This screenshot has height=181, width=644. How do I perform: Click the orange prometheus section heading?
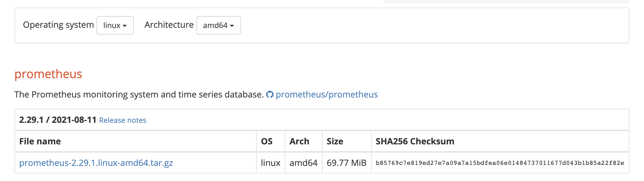coord(48,74)
